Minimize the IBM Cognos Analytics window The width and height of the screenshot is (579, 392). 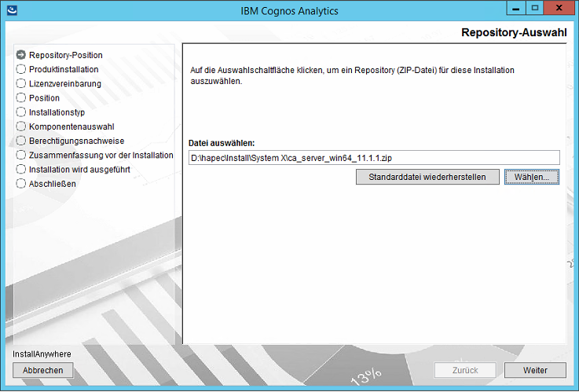click(515, 8)
